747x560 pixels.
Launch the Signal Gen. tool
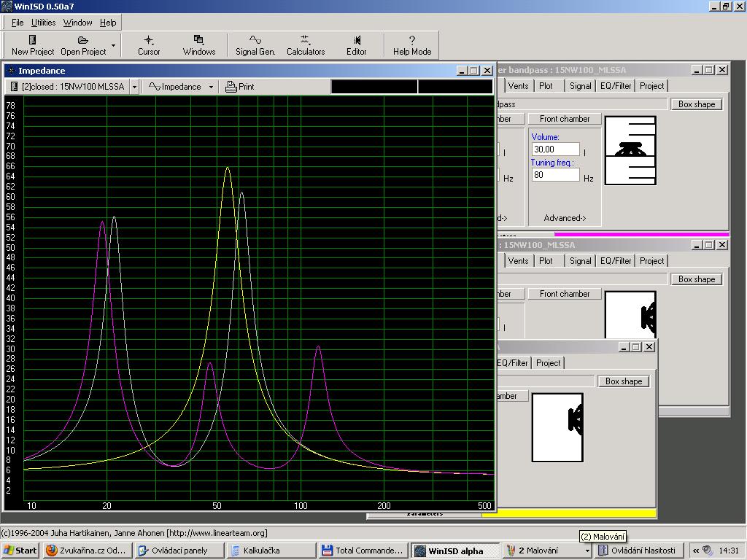(x=255, y=41)
